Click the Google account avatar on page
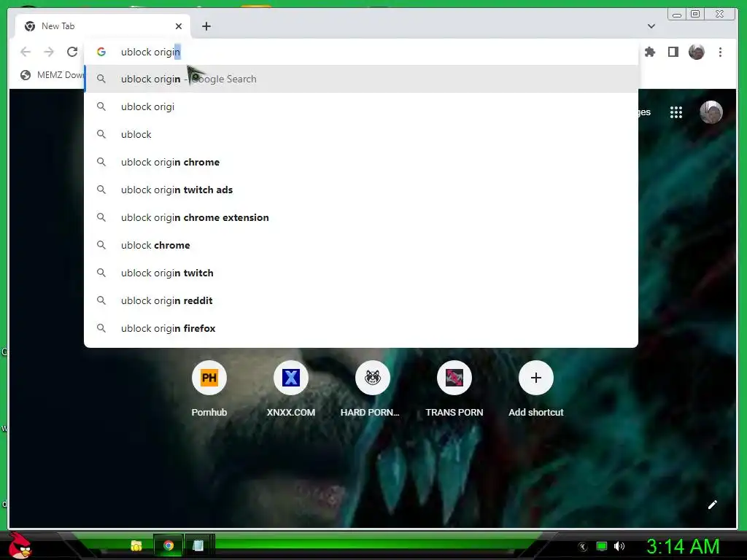Viewport: 747px width, 560px height. click(x=711, y=112)
